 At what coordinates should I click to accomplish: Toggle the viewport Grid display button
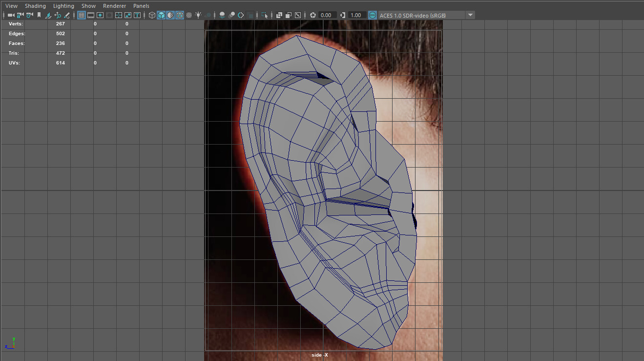coord(82,15)
